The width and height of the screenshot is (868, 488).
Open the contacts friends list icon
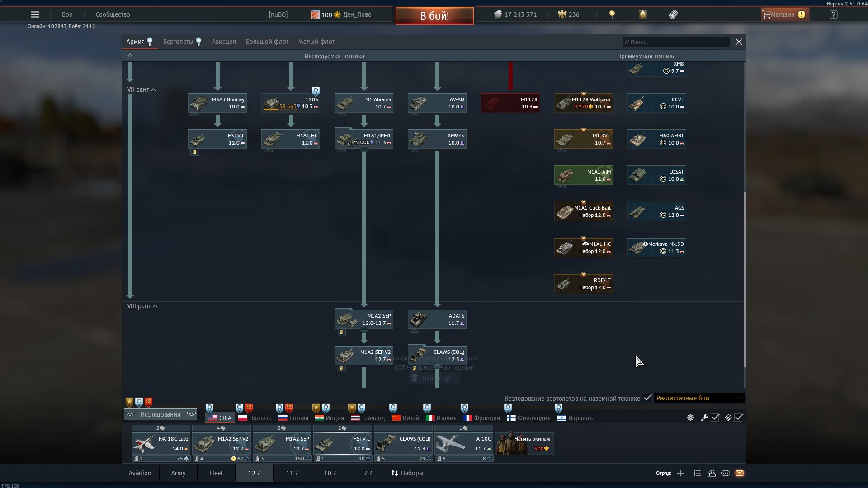(x=712, y=473)
